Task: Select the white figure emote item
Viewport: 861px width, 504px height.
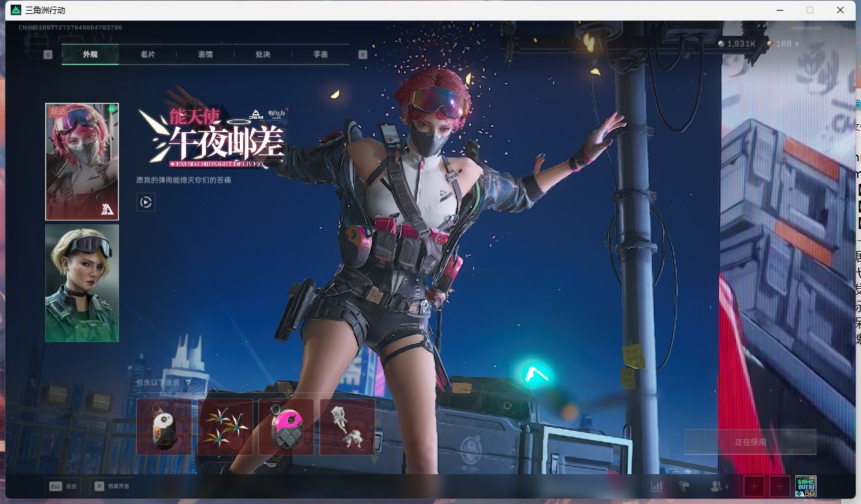Action: (x=347, y=427)
